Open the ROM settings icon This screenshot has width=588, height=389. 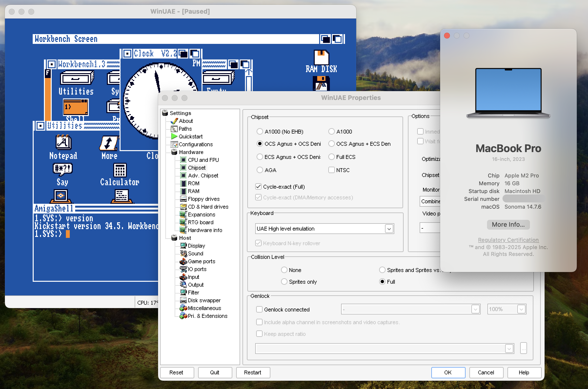pyautogui.click(x=183, y=183)
